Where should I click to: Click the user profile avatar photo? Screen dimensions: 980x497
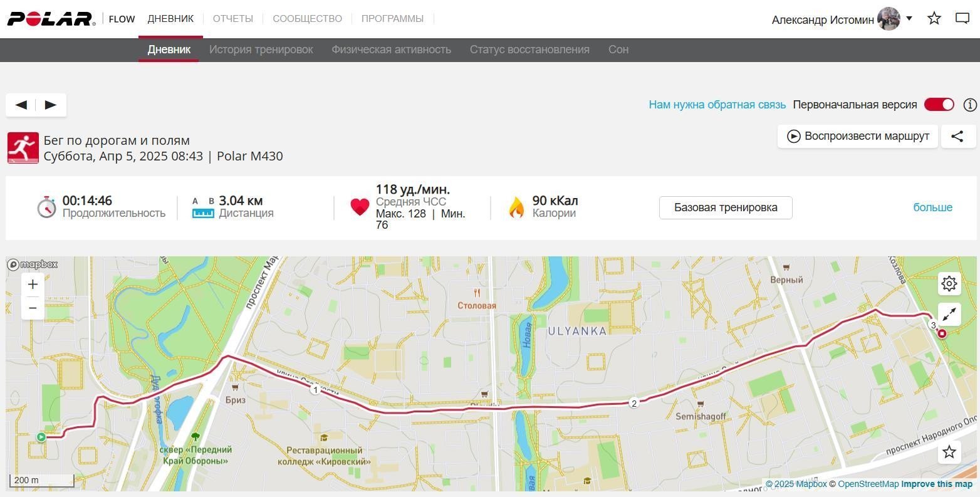pos(889,19)
